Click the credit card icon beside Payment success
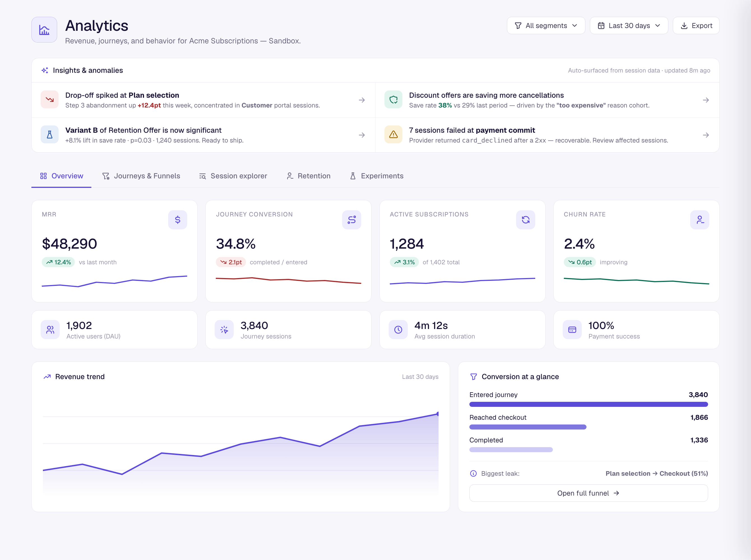The height and width of the screenshot is (560, 751). 572,330
